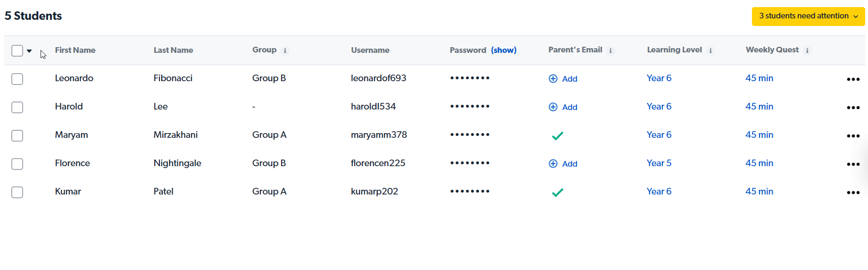This screenshot has width=868, height=270.
Task: Add parent's email for Harold
Action: [x=563, y=107]
